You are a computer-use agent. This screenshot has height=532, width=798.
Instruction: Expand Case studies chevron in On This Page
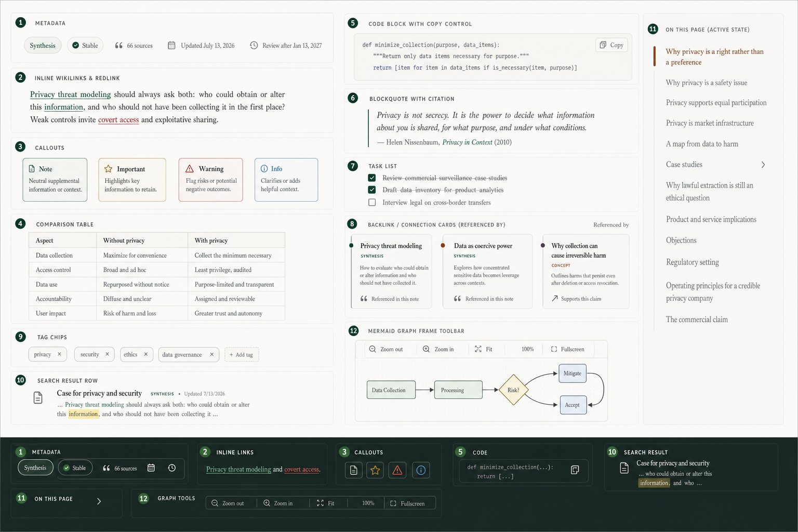(x=763, y=165)
